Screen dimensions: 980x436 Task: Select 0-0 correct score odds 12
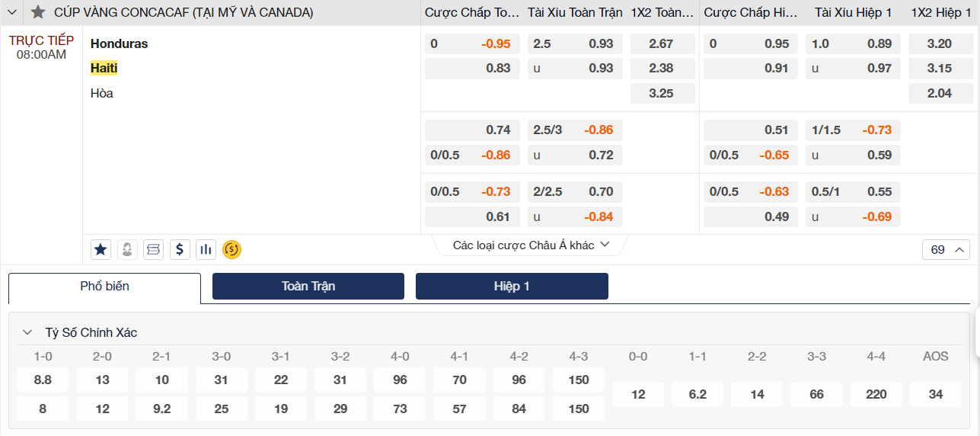(x=638, y=394)
